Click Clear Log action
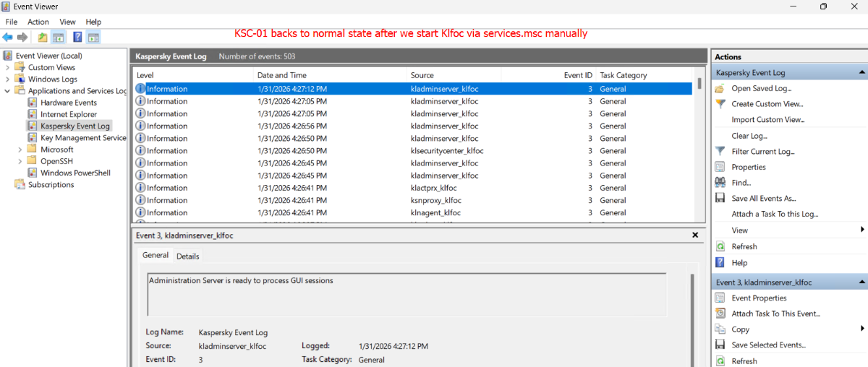868x367 pixels. 749,136
